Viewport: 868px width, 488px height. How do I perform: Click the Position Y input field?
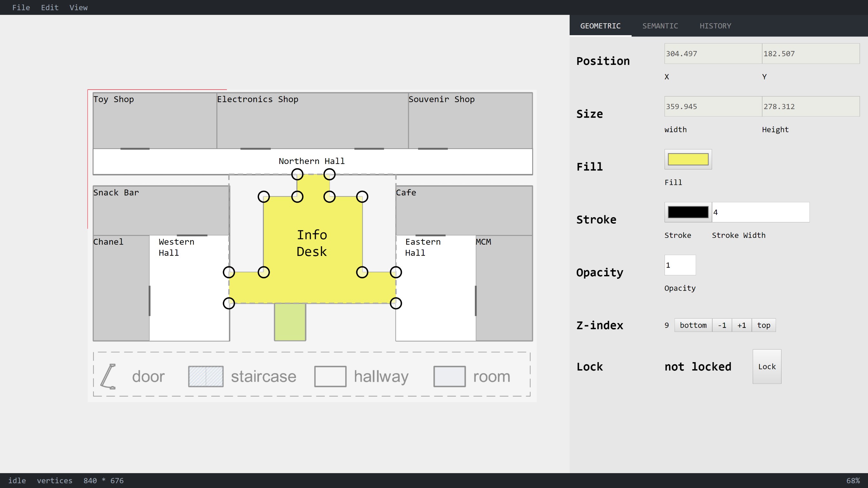(x=811, y=54)
